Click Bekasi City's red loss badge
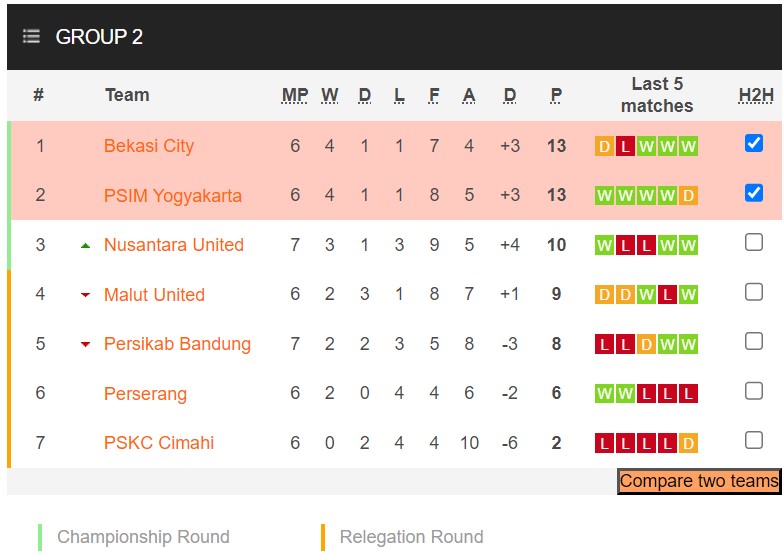This screenshot has width=784, height=556. [x=625, y=147]
